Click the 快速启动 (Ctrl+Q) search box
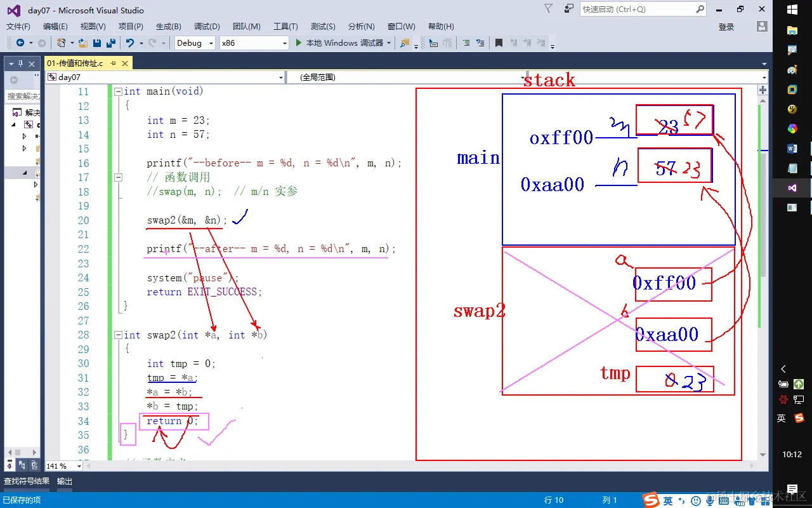812x508 pixels. pos(643,9)
